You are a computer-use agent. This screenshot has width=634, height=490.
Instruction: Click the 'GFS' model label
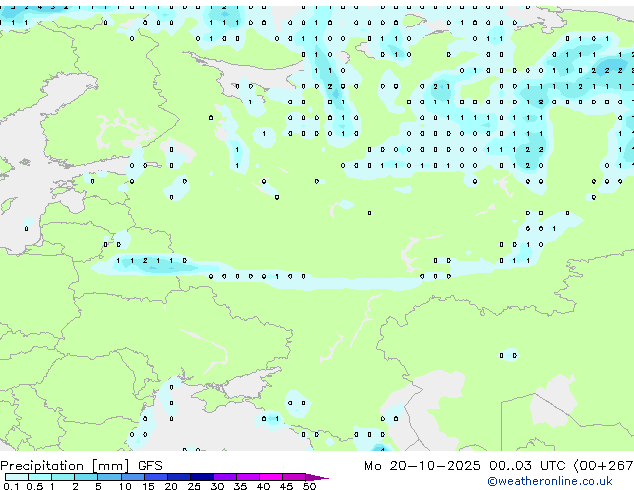[x=150, y=466]
